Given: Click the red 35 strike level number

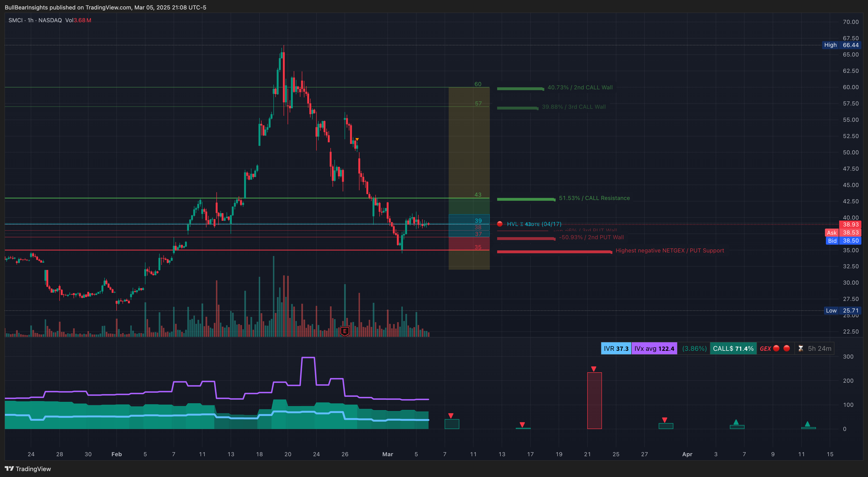Looking at the screenshot, I should [478, 247].
